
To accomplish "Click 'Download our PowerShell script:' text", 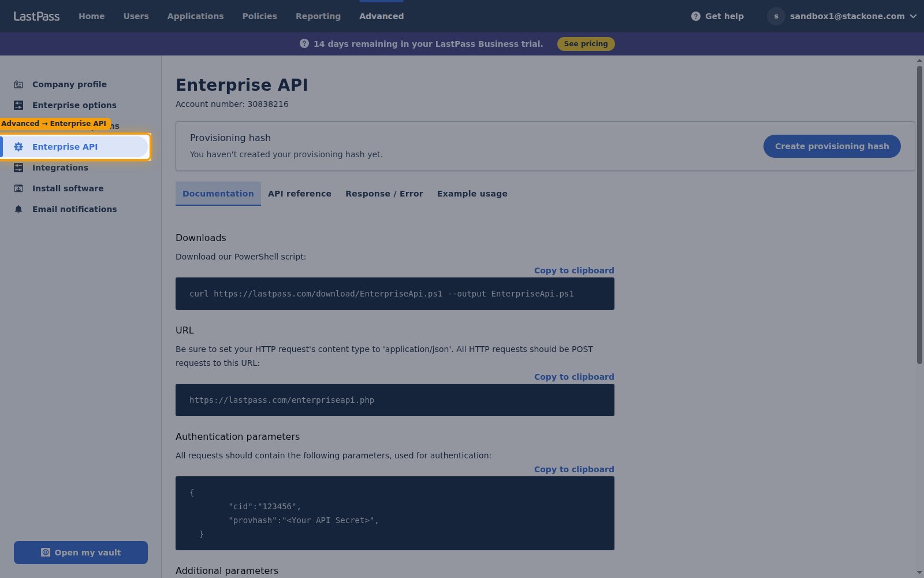I will tap(241, 257).
